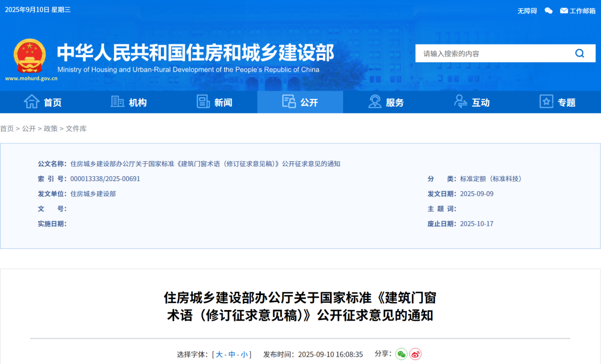601x364 pixels.
Task: Share the article via red Weibo icon
Action: point(416,354)
